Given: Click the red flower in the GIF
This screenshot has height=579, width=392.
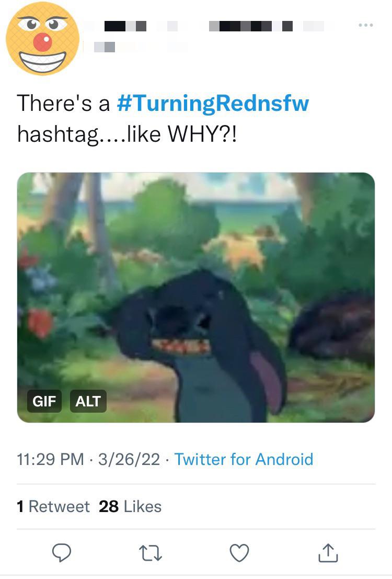Looking at the screenshot, I should coord(40,322).
